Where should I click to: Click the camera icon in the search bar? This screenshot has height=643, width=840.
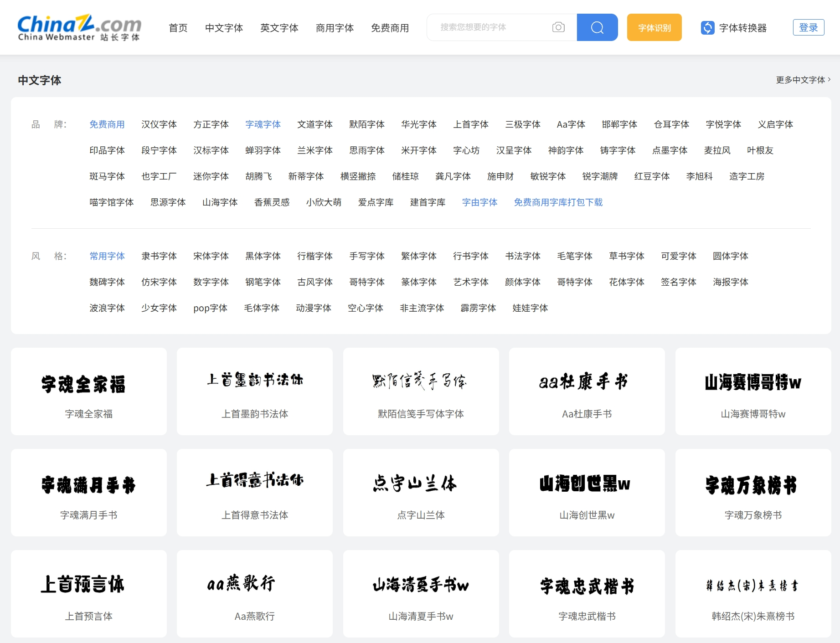558,27
